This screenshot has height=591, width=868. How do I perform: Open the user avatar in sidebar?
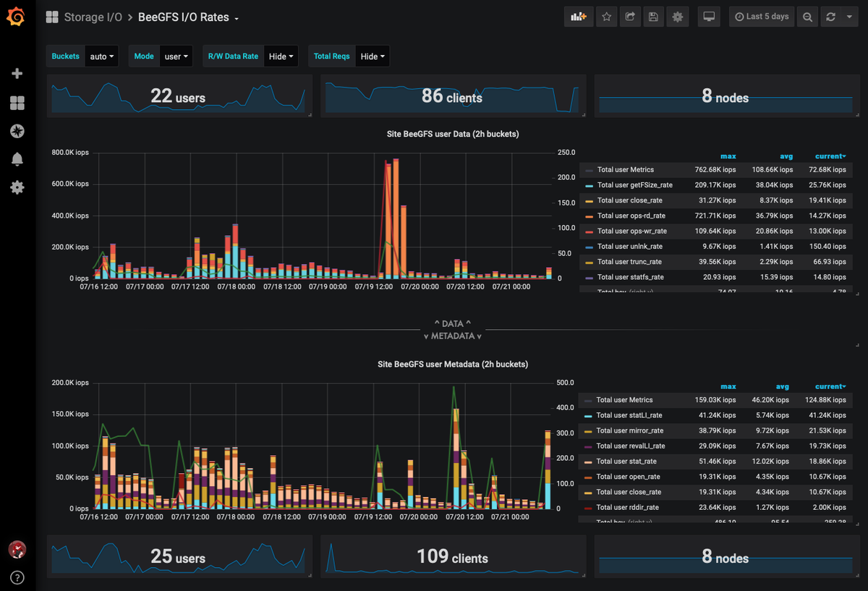tap(17, 550)
